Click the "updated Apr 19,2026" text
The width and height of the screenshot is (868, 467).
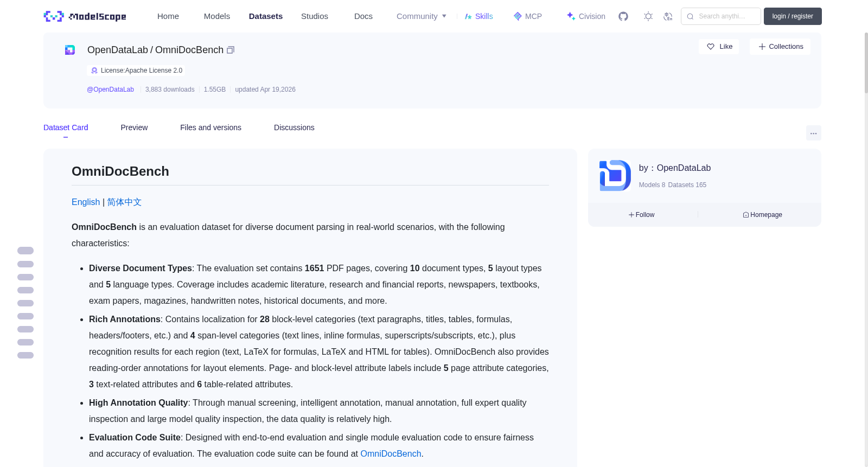point(265,89)
